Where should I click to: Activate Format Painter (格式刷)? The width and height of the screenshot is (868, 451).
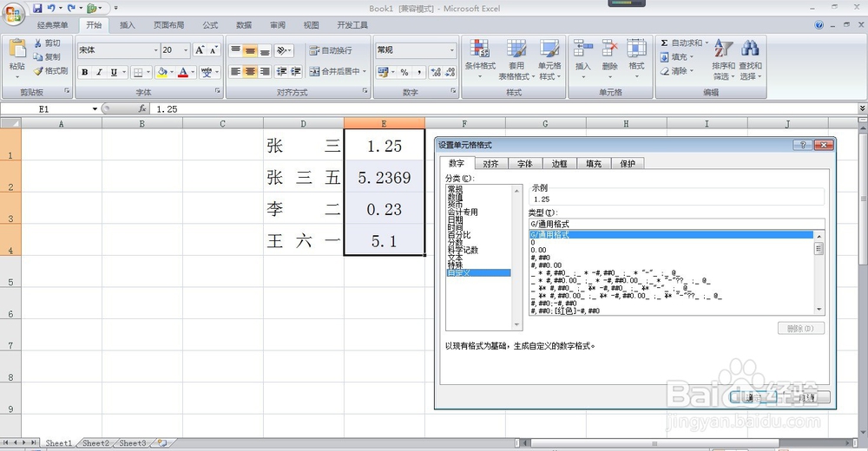(50, 71)
